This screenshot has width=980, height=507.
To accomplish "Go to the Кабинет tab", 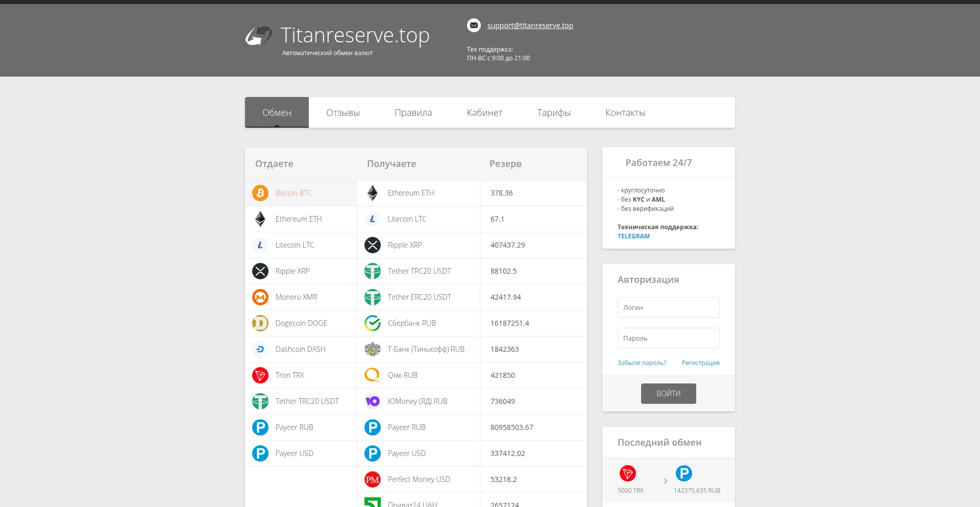I will 484,112.
